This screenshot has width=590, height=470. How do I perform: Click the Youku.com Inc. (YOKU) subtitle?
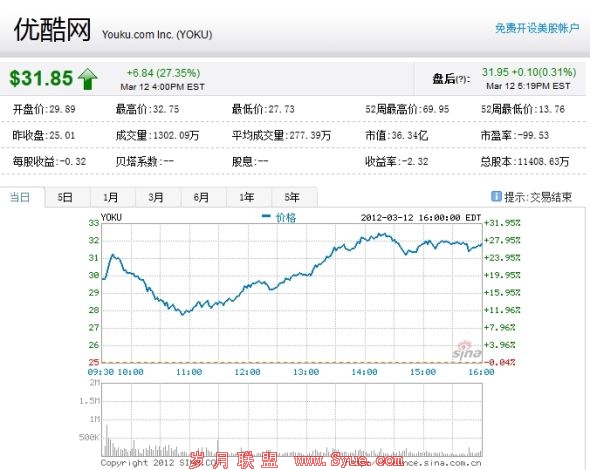point(157,35)
